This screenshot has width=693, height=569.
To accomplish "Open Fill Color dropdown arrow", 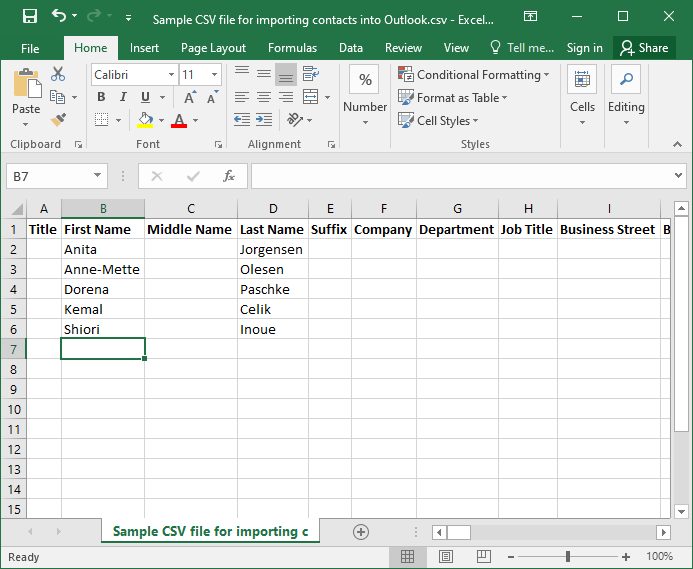I will tap(161, 120).
